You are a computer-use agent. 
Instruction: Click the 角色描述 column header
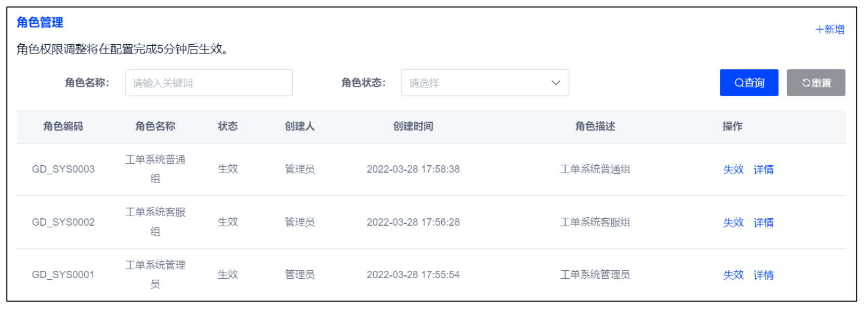pyautogui.click(x=595, y=126)
